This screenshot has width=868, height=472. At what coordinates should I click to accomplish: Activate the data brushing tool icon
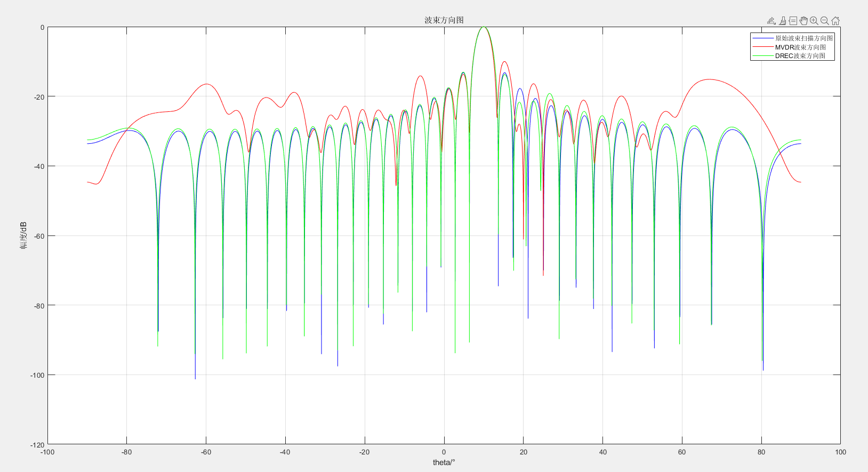[782, 21]
